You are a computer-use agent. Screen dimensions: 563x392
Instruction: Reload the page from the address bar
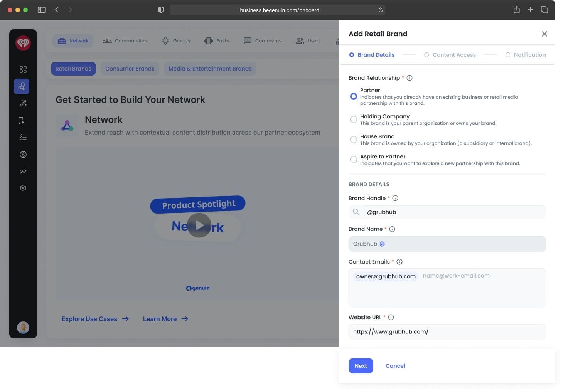pos(381,10)
